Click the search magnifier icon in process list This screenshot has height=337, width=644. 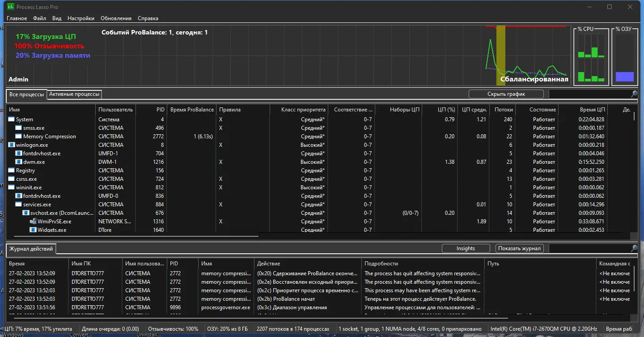point(634,94)
